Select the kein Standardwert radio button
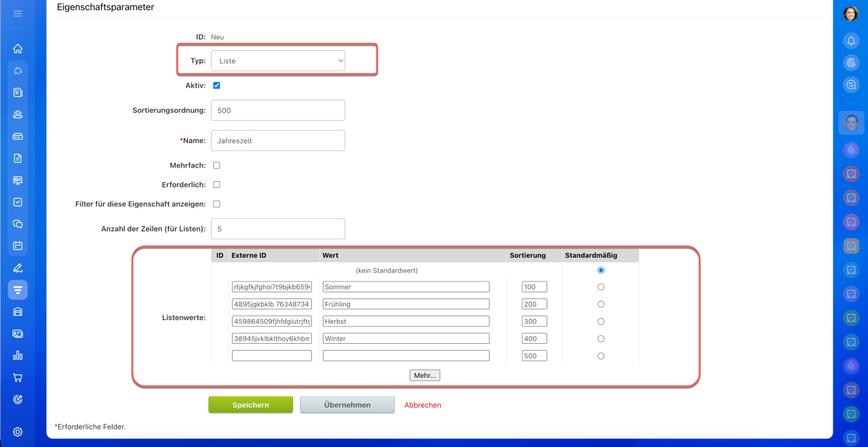 click(601, 270)
